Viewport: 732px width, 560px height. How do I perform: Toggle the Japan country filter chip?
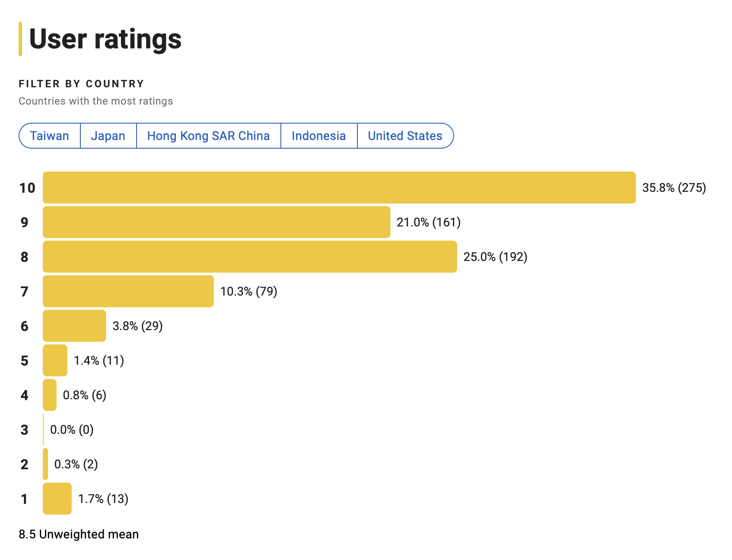[x=108, y=136]
